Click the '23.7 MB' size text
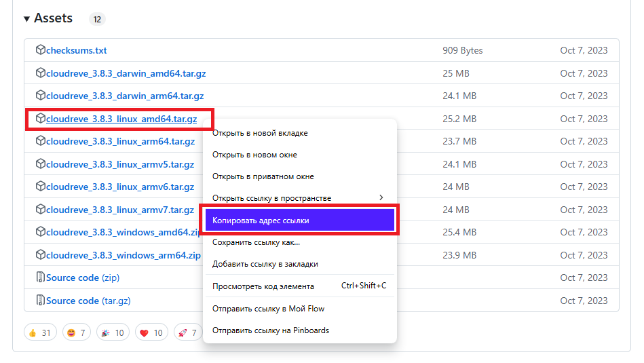 click(x=459, y=142)
